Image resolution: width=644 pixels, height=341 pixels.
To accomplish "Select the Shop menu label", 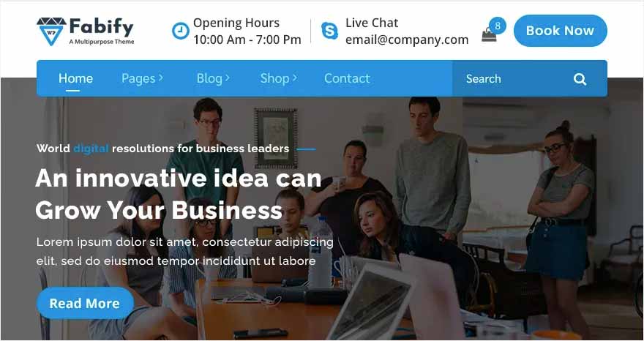I will pos(274,78).
